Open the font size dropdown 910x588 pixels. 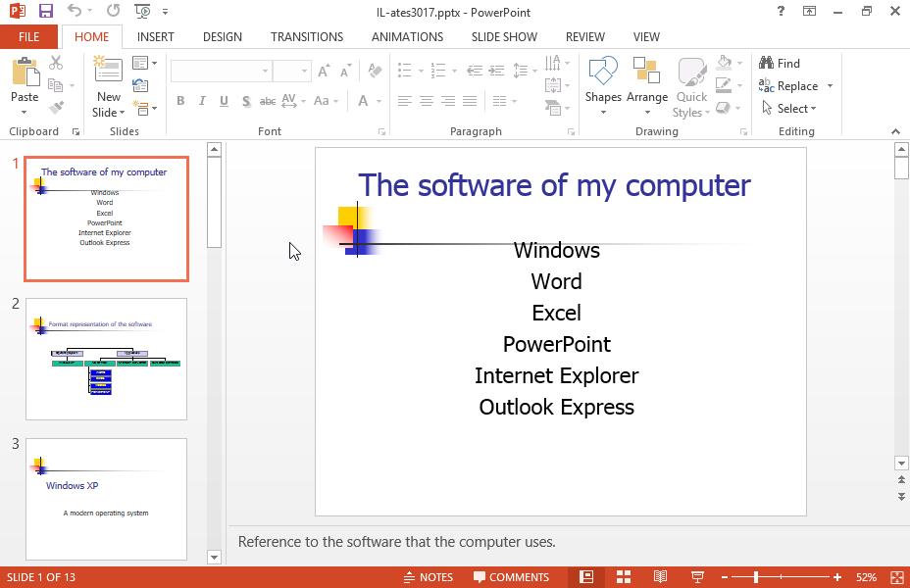(x=304, y=71)
